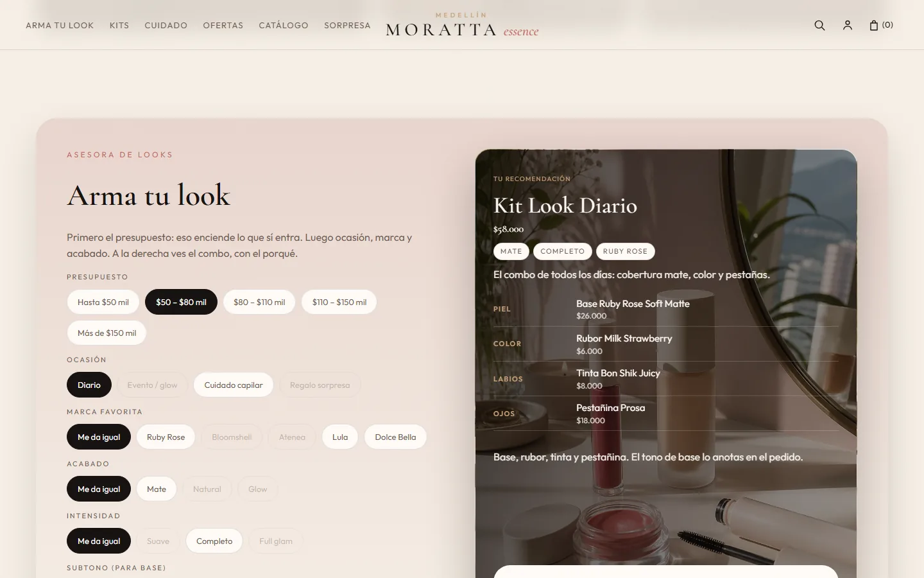Select Me da igual under Acabado
924x578 pixels.
[99, 489]
